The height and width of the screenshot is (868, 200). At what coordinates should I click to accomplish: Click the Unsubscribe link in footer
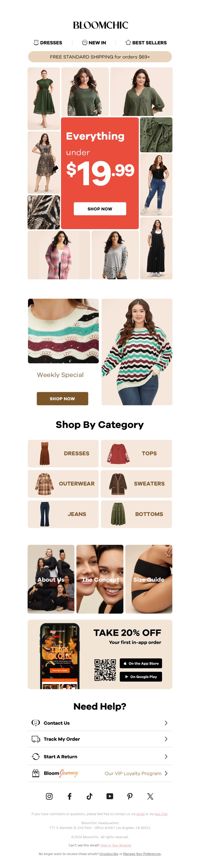pyautogui.click(x=108, y=854)
